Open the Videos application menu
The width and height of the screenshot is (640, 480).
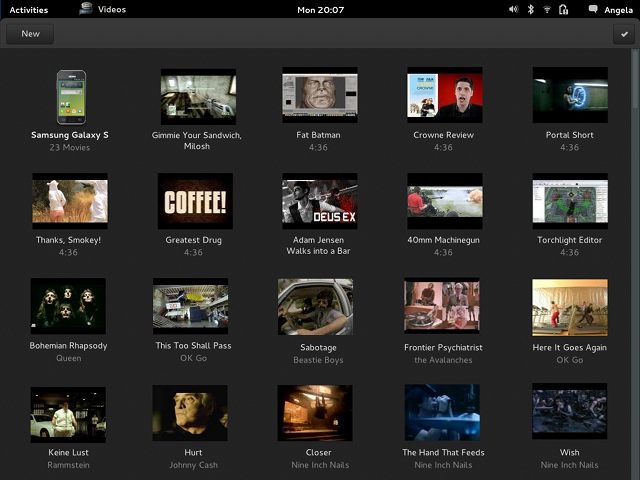tap(112, 9)
